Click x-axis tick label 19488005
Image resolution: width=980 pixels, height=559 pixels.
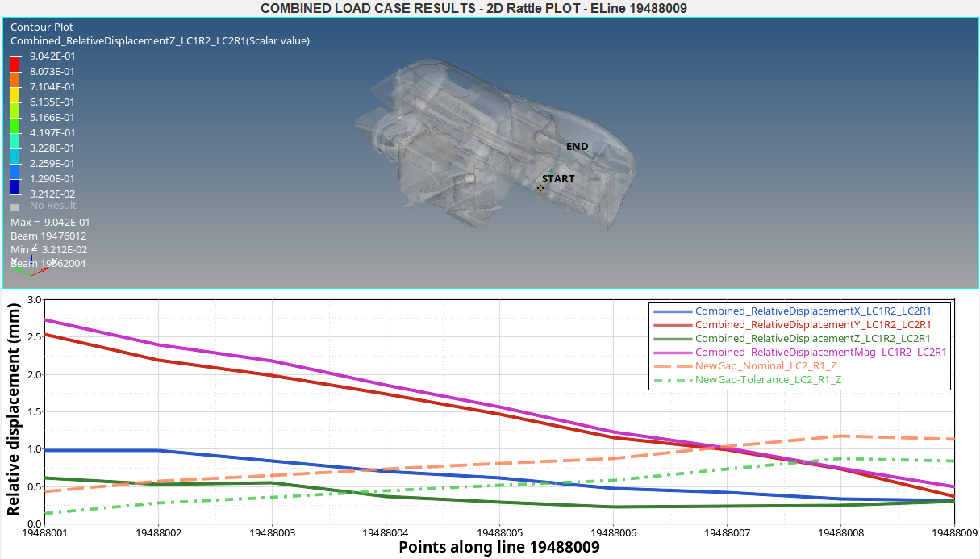click(499, 532)
